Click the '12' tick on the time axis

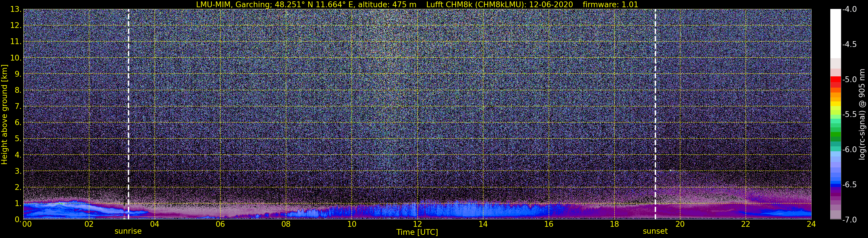coord(417,224)
